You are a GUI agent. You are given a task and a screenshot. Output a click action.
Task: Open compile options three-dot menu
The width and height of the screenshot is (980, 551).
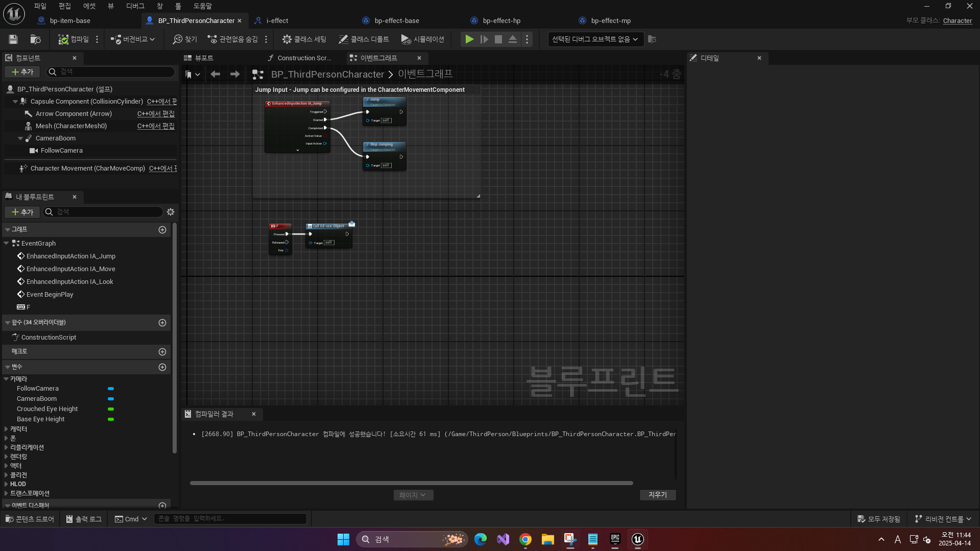click(x=97, y=39)
